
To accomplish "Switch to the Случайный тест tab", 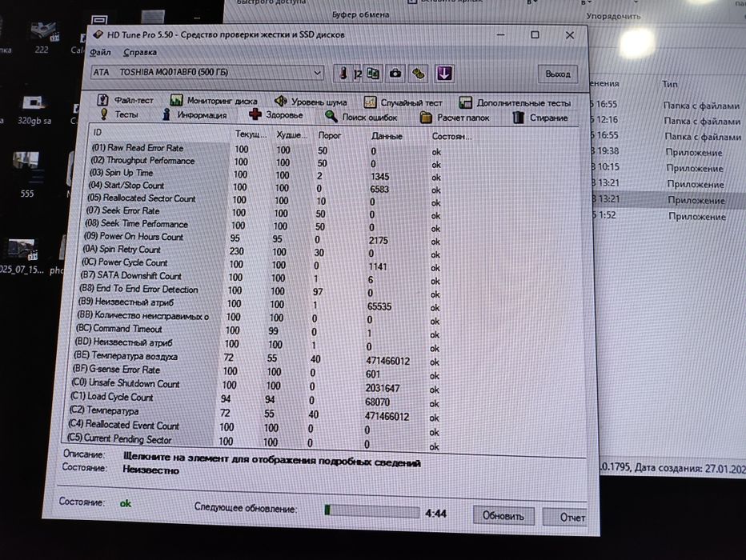I will (x=403, y=102).
